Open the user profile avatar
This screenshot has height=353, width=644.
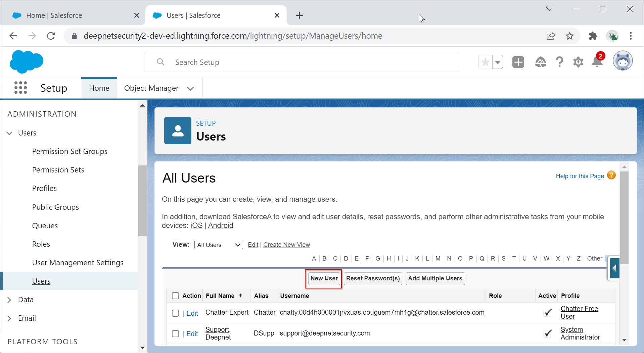tap(623, 61)
